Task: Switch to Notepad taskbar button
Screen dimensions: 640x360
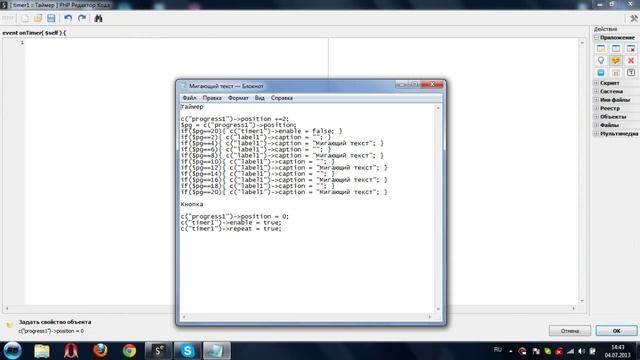Action: point(217,351)
